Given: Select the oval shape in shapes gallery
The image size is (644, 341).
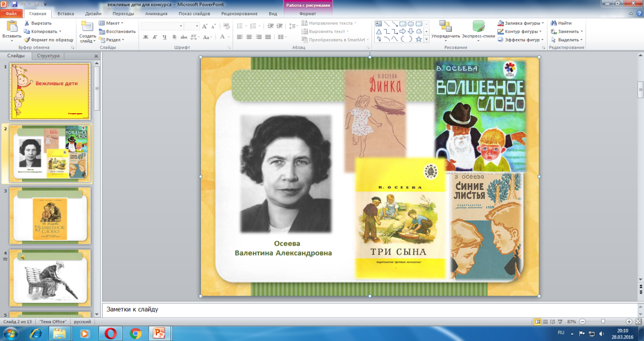Looking at the screenshot, I should click(411, 24).
